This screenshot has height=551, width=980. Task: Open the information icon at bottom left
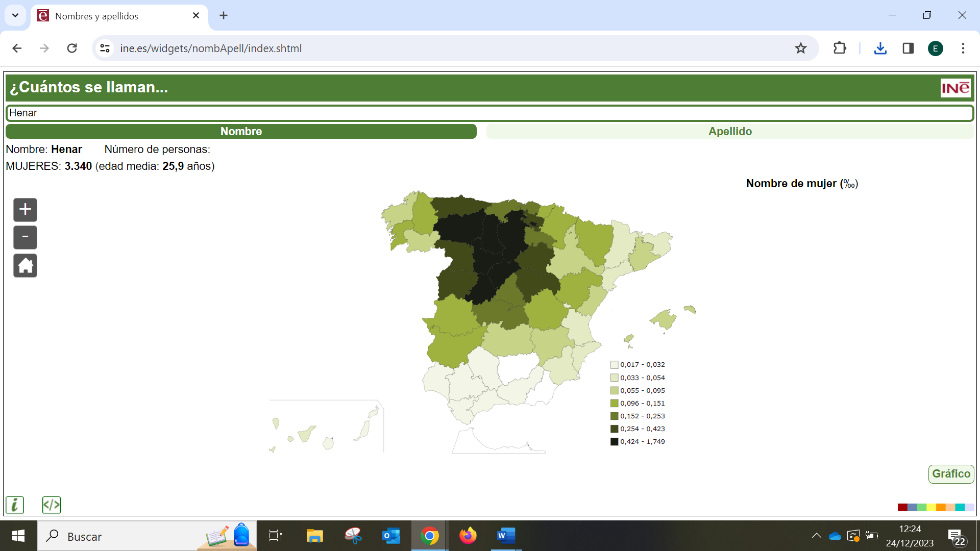15,505
